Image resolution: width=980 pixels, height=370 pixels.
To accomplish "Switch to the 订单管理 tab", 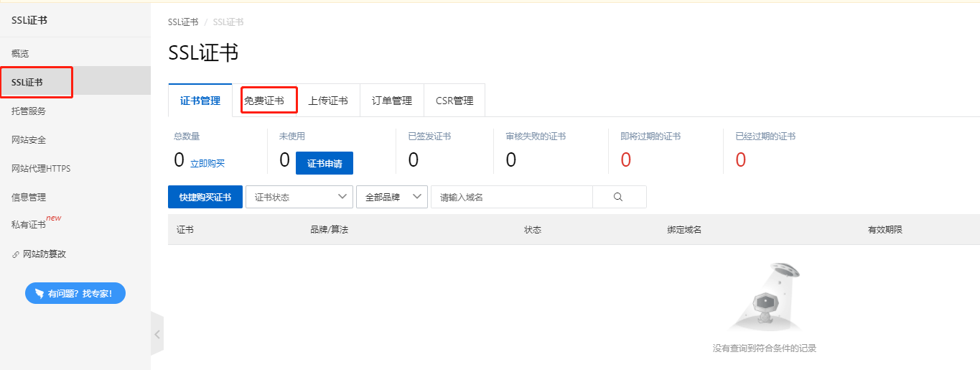I will (x=392, y=101).
